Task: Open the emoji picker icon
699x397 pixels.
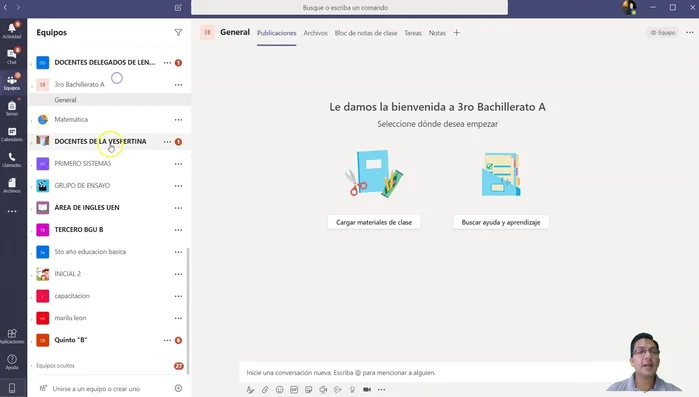Action: click(280, 389)
